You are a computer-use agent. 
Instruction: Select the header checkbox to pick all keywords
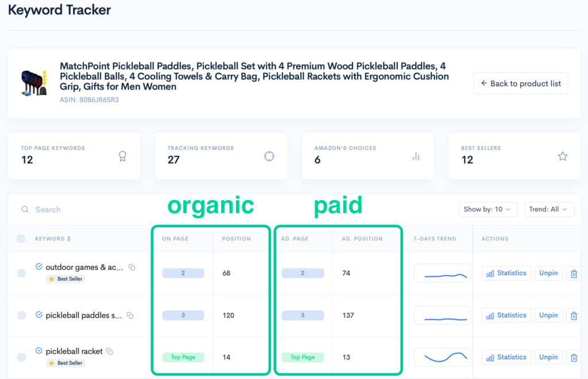point(21,238)
